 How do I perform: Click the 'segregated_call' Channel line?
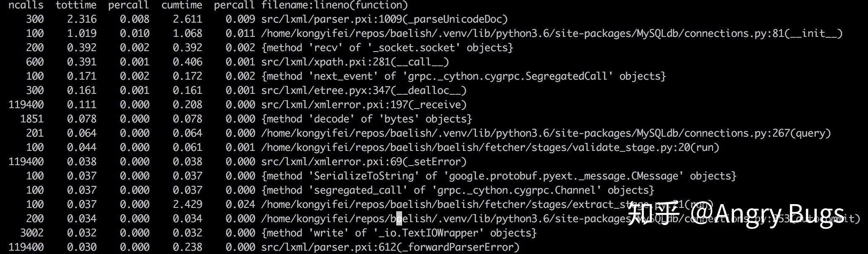tap(458, 190)
